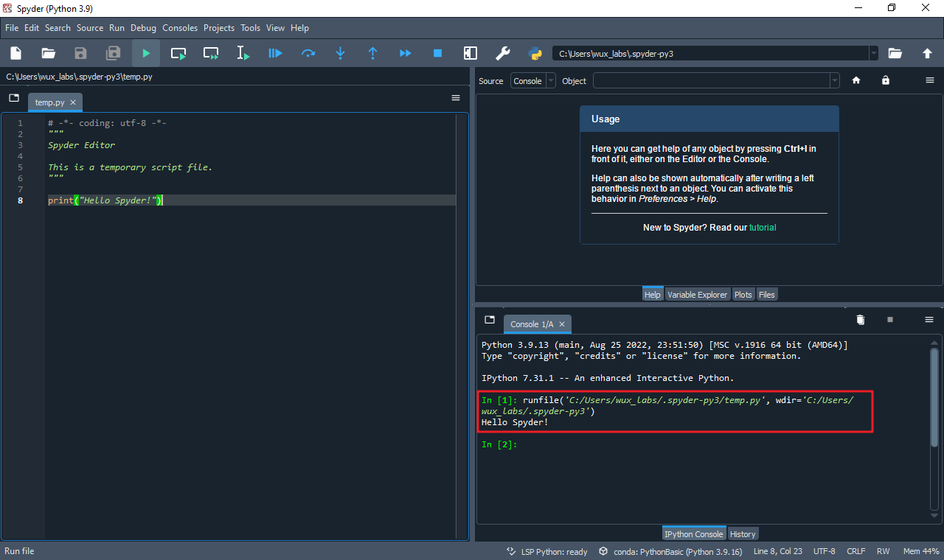Switch to the Variable Explorer tab
Image resolution: width=944 pixels, height=560 pixels.
tap(697, 295)
